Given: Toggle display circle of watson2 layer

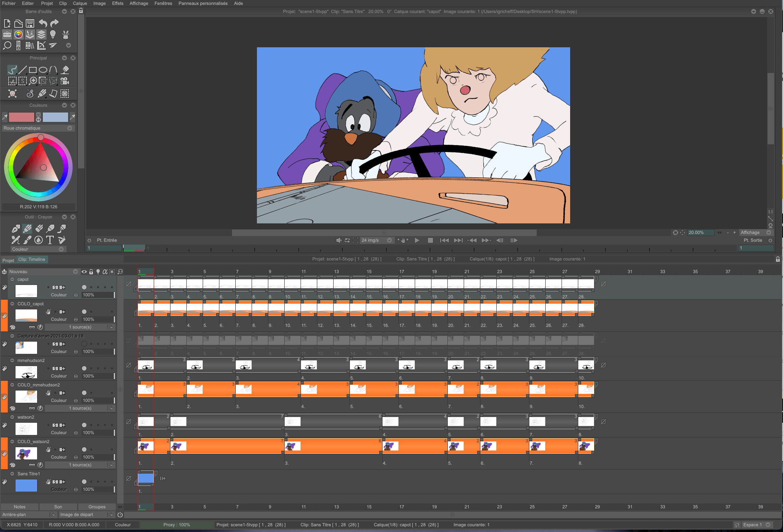Looking at the screenshot, I should click(84, 425).
